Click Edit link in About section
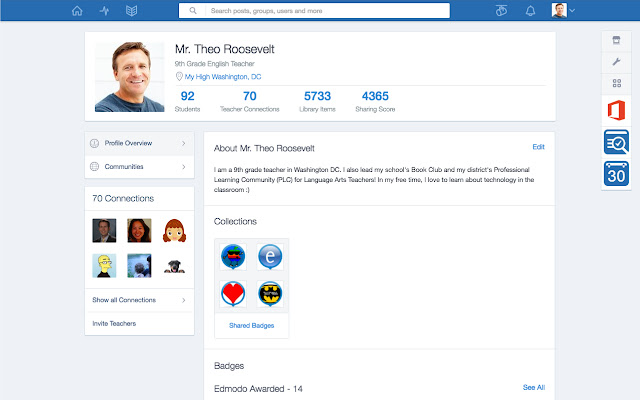Image resolution: width=640 pixels, height=400 pixels. 538,147
